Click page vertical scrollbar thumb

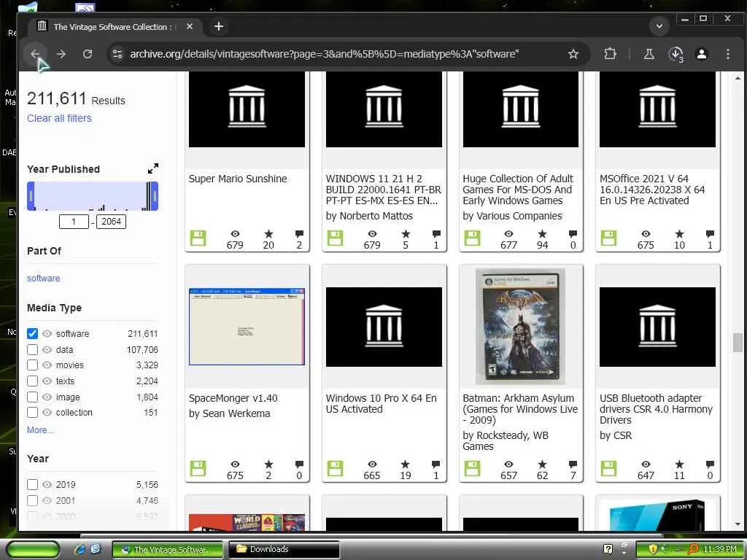click(738, 343)
